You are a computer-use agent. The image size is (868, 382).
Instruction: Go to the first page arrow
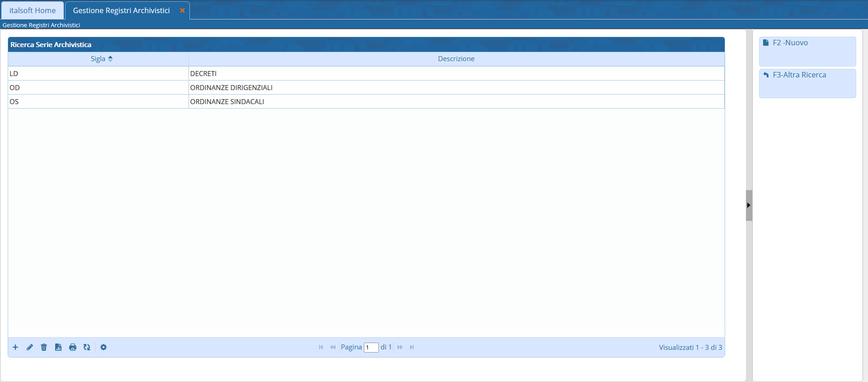pyautogui.click(x=321, y=347)
